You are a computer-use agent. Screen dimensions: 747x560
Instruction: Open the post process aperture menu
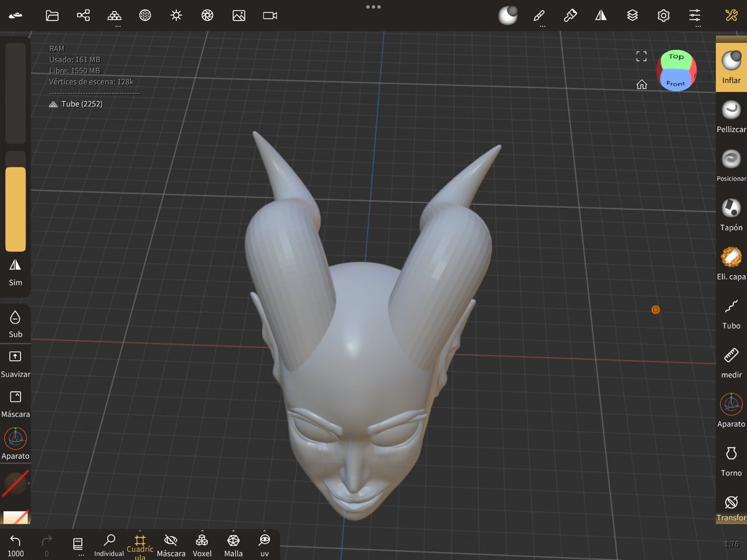click(x=207, y=16)
